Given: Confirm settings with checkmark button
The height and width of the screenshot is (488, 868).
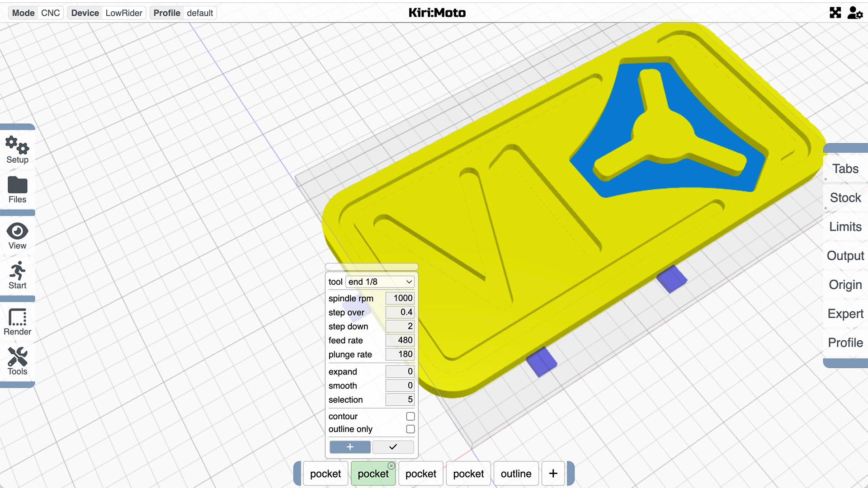Looking at the screenshot, I should click(x=393, y=446).
